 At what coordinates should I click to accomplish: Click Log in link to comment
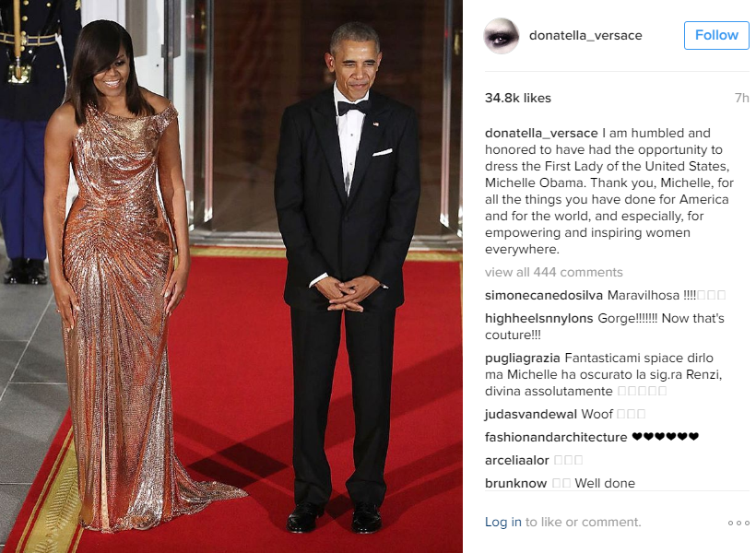[x=502, y=522]
